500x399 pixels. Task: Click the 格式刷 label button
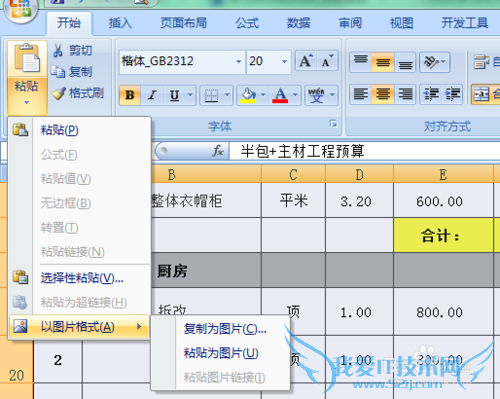coord(87,93)
